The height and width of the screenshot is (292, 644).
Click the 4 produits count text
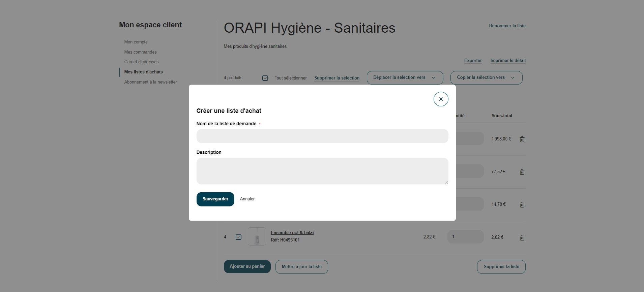pyautogui.click(x=233, y=78)
